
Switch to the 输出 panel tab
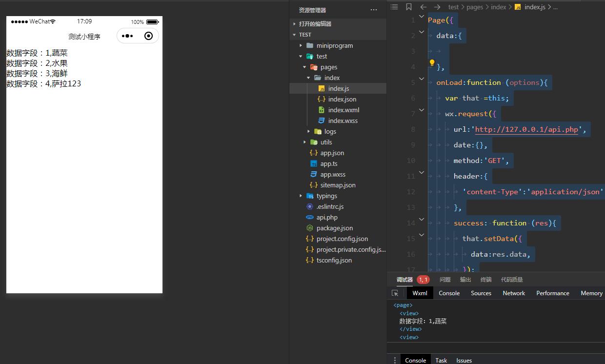point(465,280)
